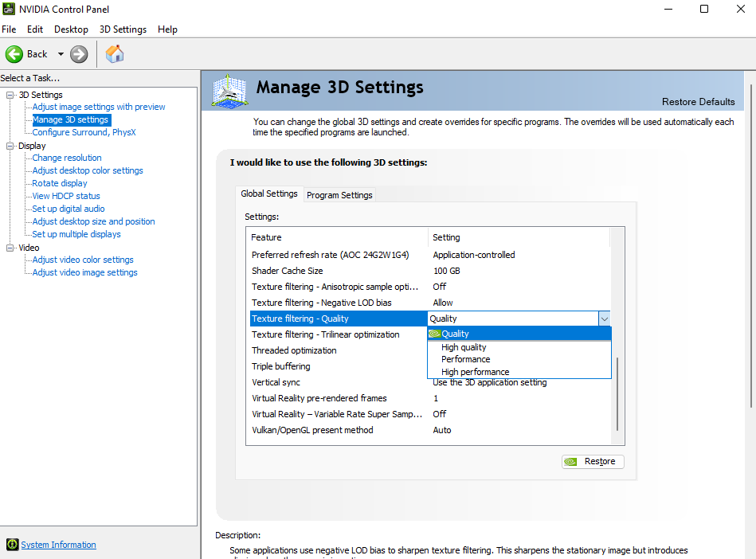Open Adjust video image settings

click(x=84, y=272)
